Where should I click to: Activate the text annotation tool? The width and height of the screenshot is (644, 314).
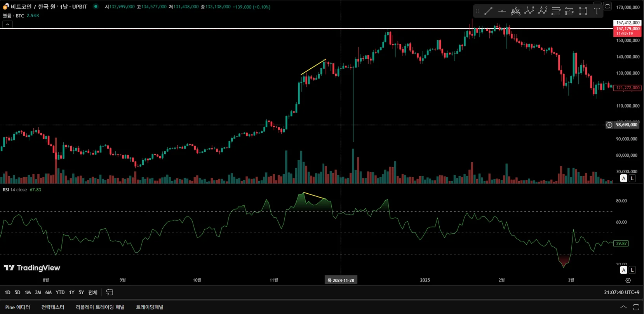pos(597,11)
